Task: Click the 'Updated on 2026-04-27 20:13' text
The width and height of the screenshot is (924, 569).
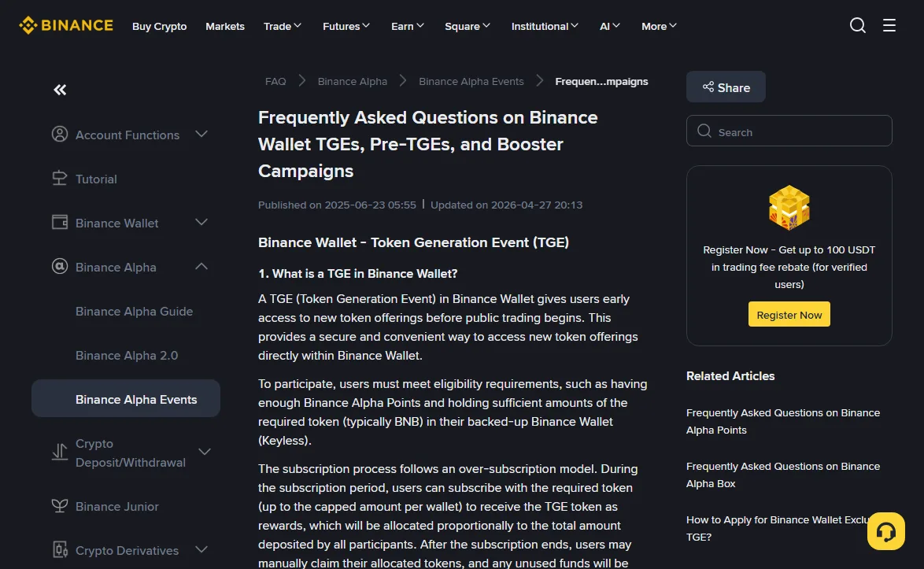Action: pyautogui.click(x=506, y=205)
